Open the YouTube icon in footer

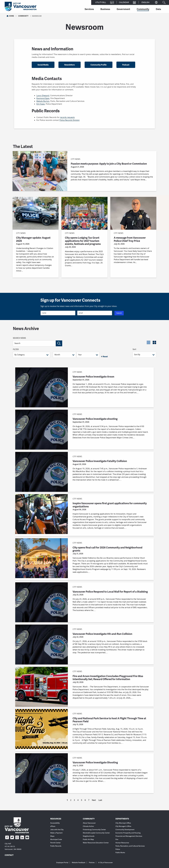click(x=27, y=837)
